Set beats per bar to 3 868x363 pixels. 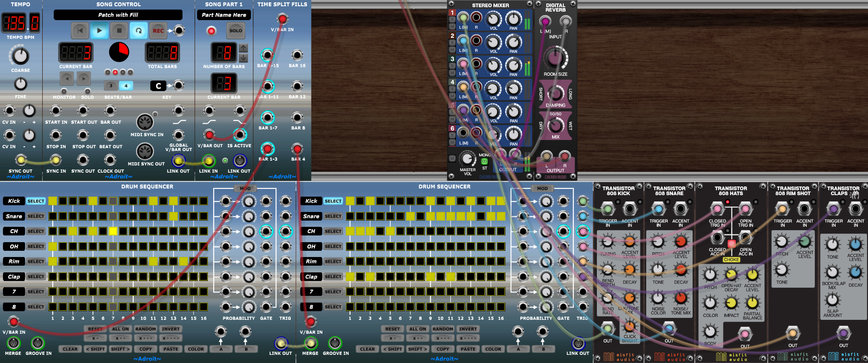(x=111, y=86)
